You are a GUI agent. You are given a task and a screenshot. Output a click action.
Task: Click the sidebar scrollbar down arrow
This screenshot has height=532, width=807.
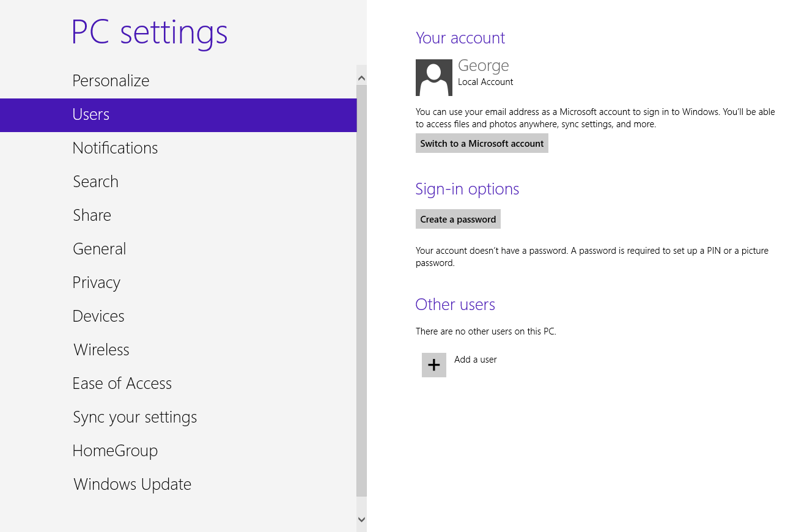(361, 520)
